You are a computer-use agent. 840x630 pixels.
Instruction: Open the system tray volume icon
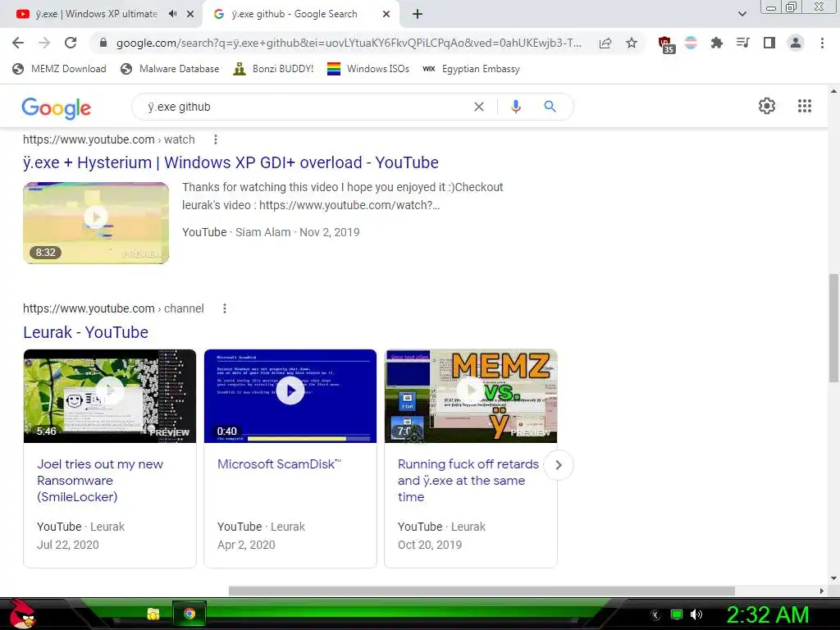coord(696,614)
